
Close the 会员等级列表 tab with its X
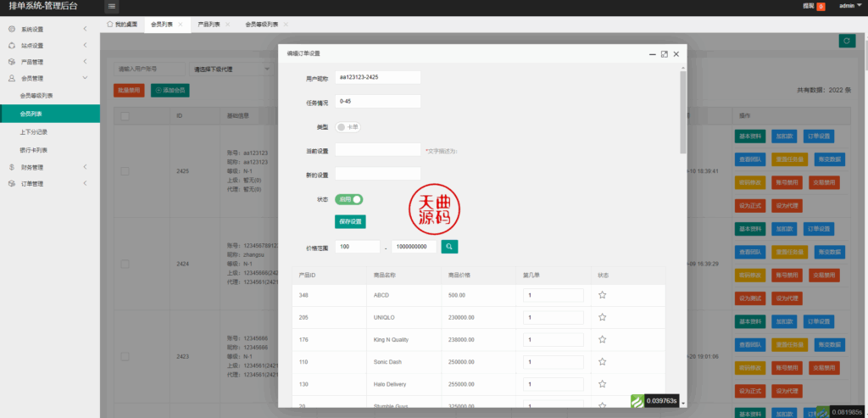click(x=286, y=25)
